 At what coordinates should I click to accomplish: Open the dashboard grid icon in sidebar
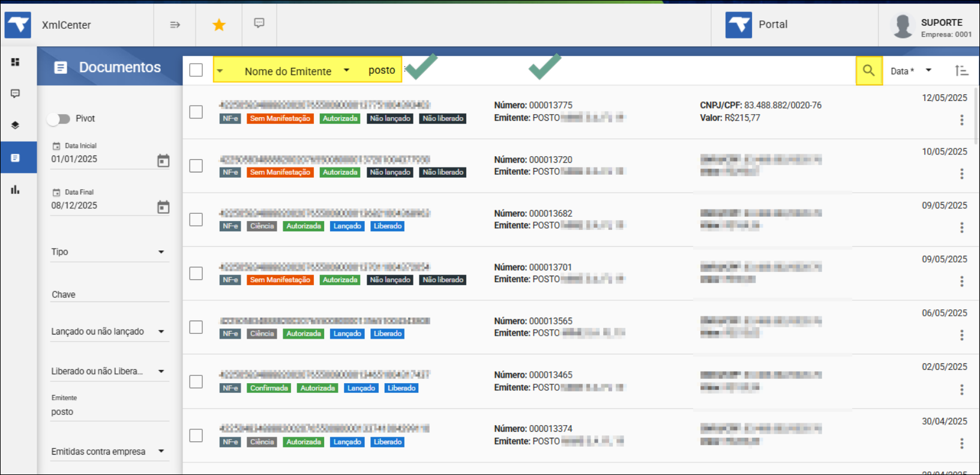tap(16, 62)
